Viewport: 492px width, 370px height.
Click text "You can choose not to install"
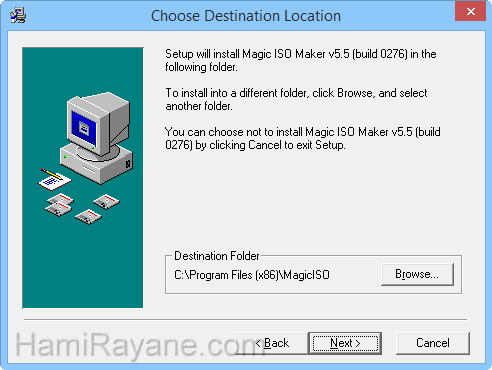point(234,132)
